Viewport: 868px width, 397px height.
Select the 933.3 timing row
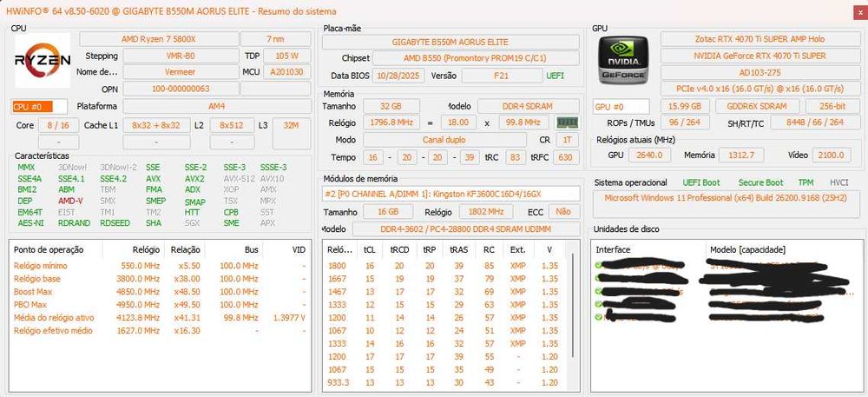point(444,382)
